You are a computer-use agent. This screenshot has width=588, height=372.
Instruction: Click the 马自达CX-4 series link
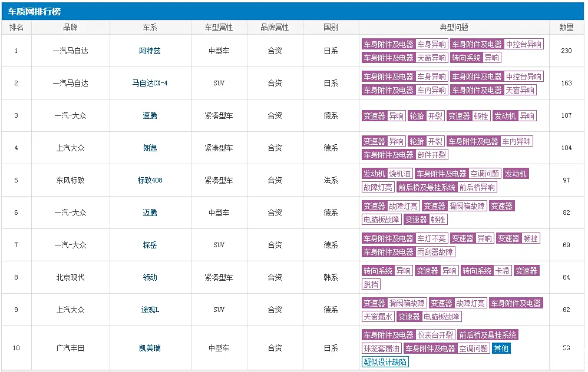point(150,83)
